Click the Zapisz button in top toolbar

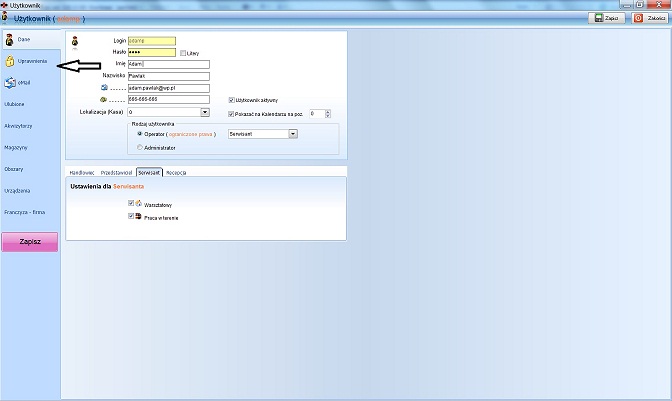[x=606, y=18]
